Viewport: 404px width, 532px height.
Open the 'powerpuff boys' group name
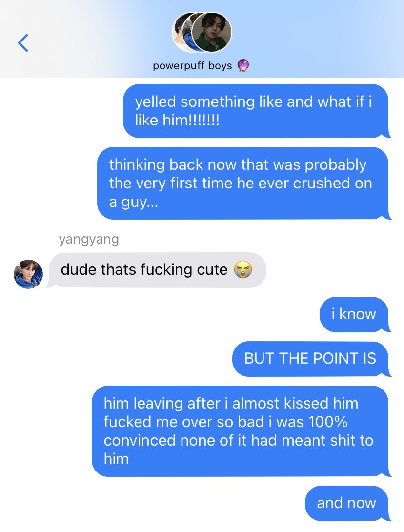coord(192,65)
